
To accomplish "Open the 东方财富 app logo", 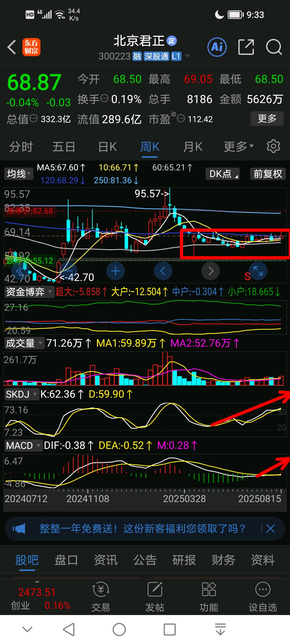I will coord(31,47).
